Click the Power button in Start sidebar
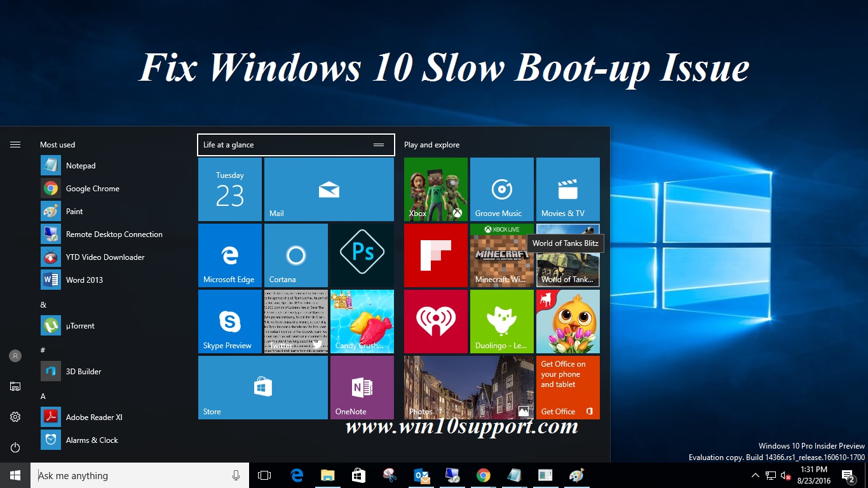The image size is (868, 488). click(15, 447)
